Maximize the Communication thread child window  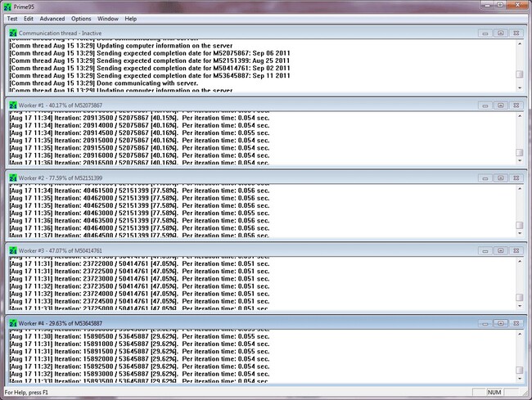[x=500, y=33]
